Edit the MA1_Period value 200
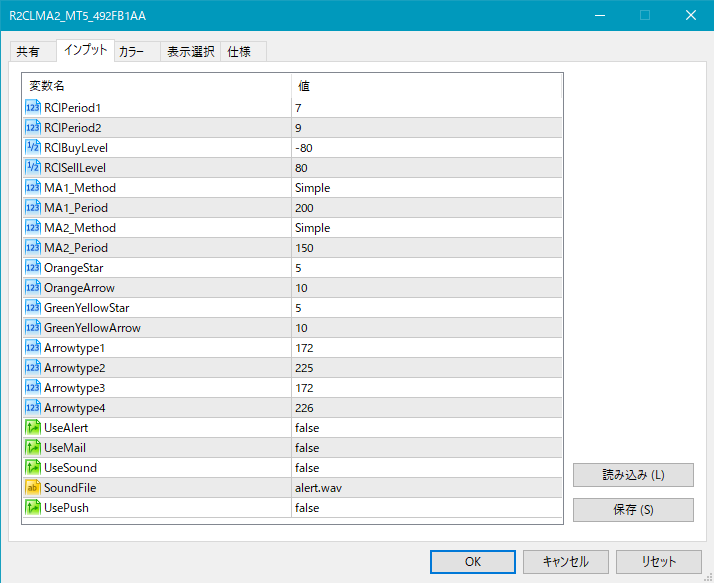This screenshot has width=714, height=583. tap(427, 208)
